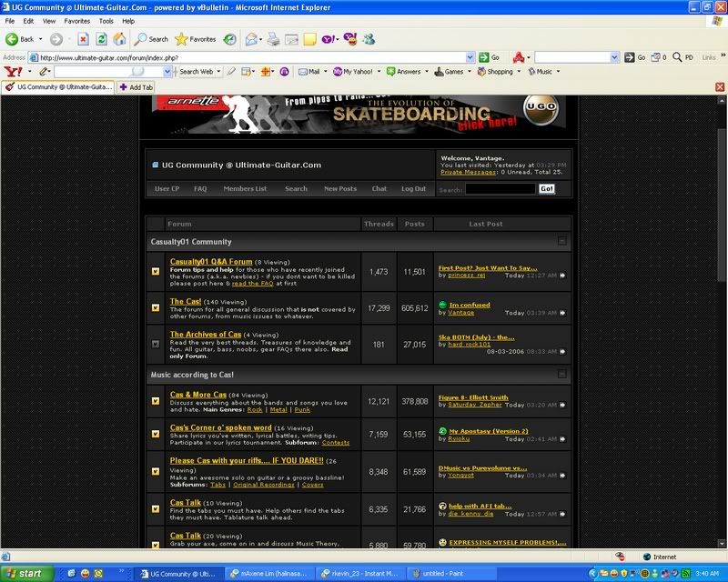Open Search Web dropdown arrow
This screenshot has height=582, width=728.
click(x=218, y=72)
